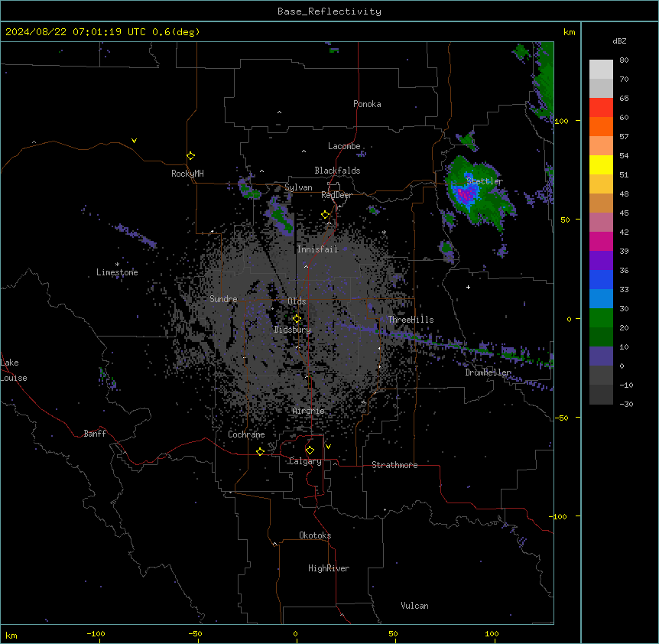
Task: Pick the red legend swatch between 65 and 60
Action: point(601,108)
